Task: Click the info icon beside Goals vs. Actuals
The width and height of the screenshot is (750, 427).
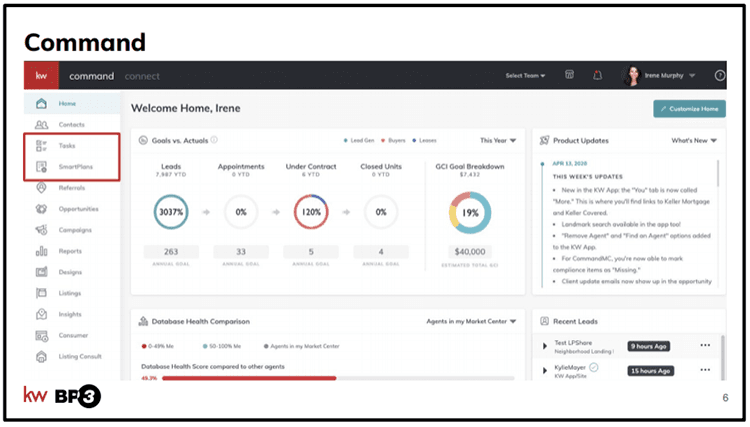Action: (x=214, y=140)
